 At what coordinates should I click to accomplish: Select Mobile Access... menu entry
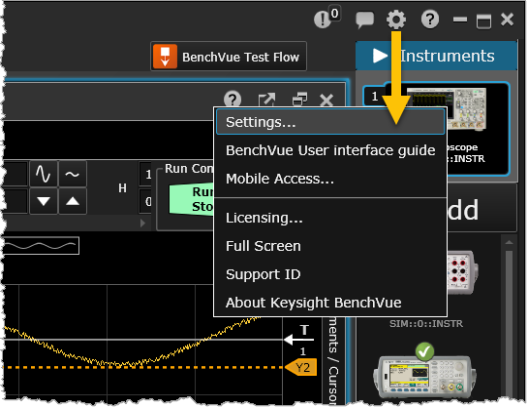point(330,179)
